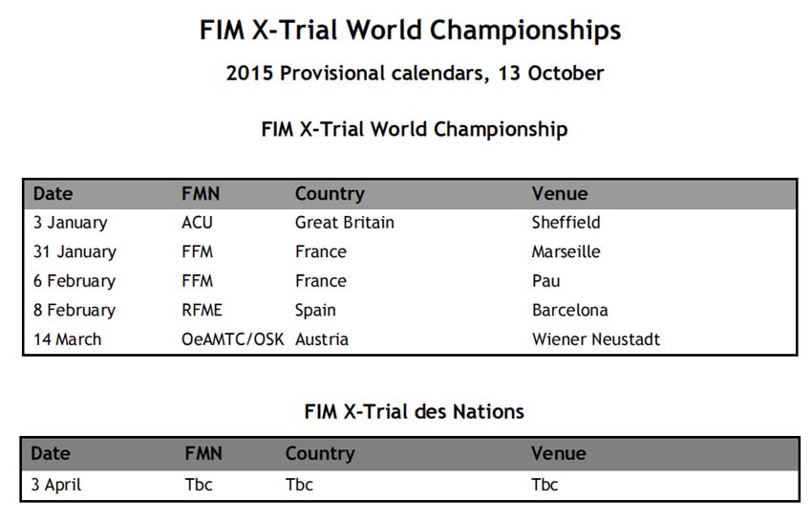The image size is (812, 522).
Task: Click the RFME federation cell
Action: point(202,310)
